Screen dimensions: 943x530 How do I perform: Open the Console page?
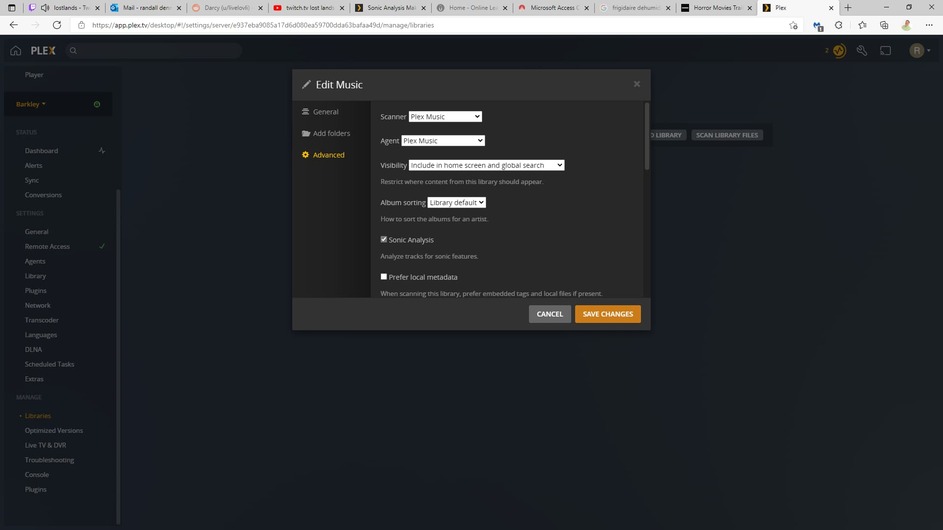coord(37,475)
